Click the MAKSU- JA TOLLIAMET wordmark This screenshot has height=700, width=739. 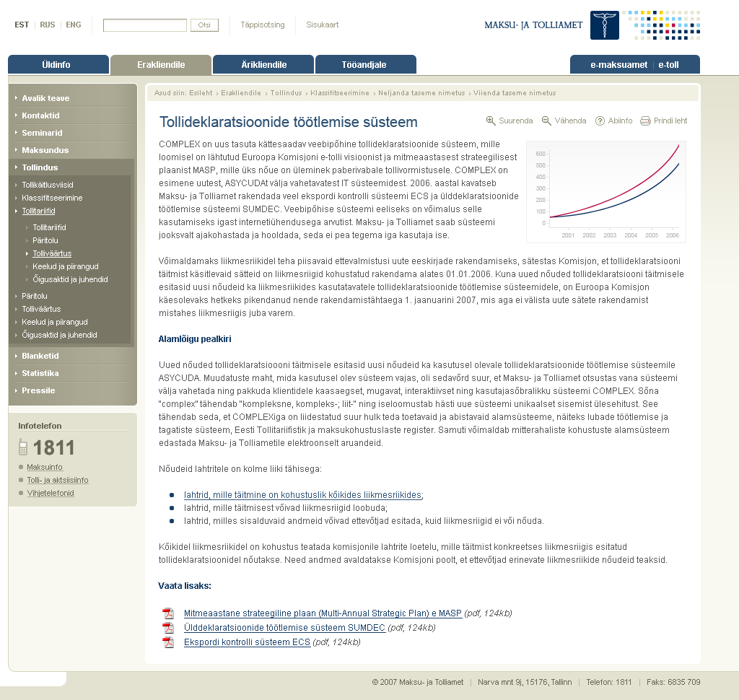click(x=533, y=25)
